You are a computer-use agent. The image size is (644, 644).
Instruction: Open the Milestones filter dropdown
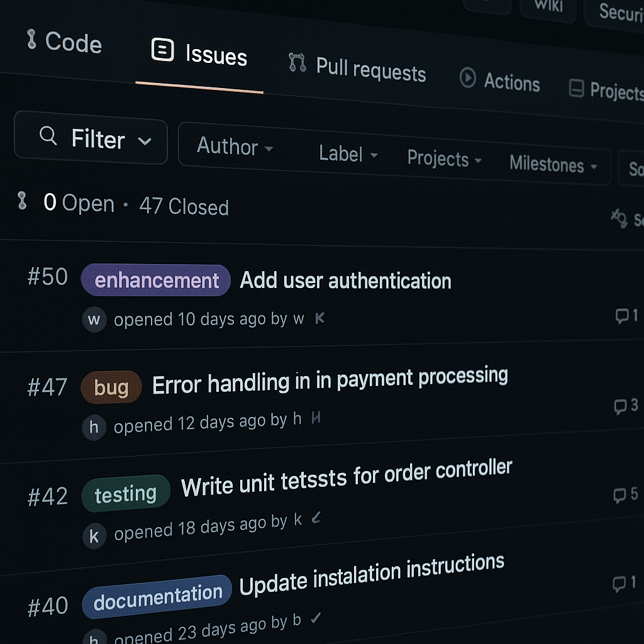point(553,165)
